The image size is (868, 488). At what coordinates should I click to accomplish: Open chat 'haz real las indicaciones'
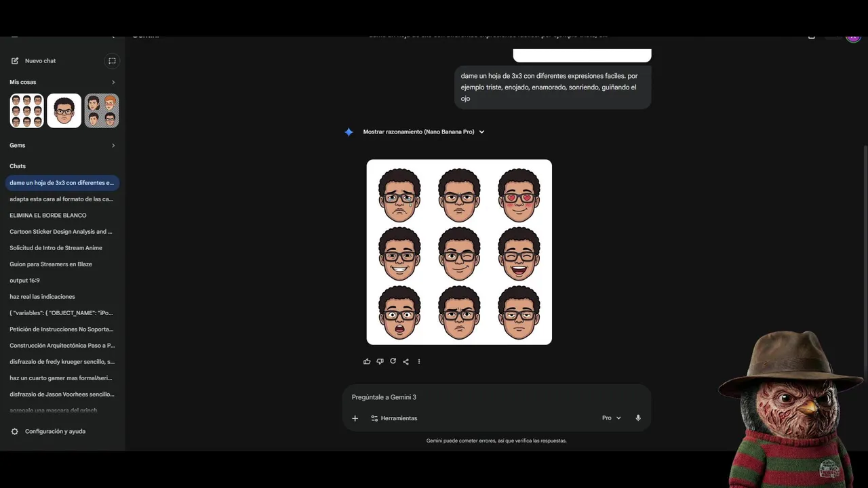click(62, 297)
